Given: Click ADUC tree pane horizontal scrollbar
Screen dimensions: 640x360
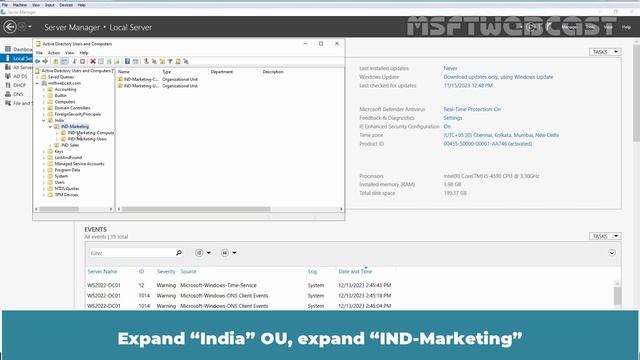Looking at the screenshot, I should pos(59,209).
